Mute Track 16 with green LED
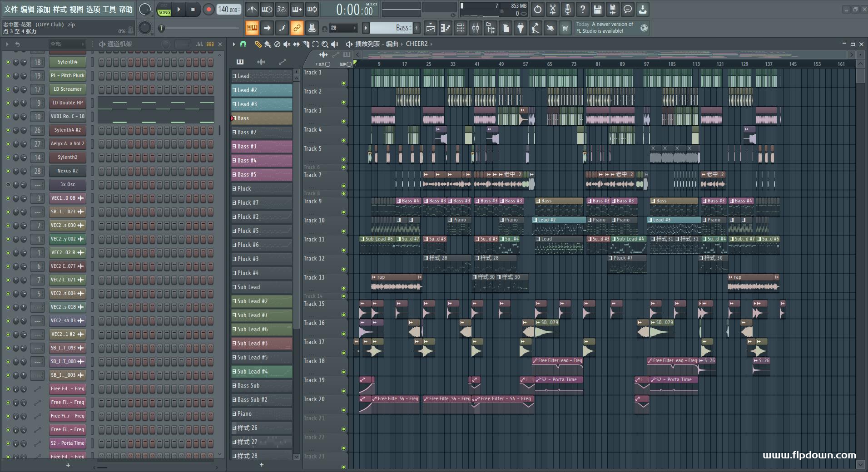The width and height of the screenshot is (868, 472). [343, 334]
